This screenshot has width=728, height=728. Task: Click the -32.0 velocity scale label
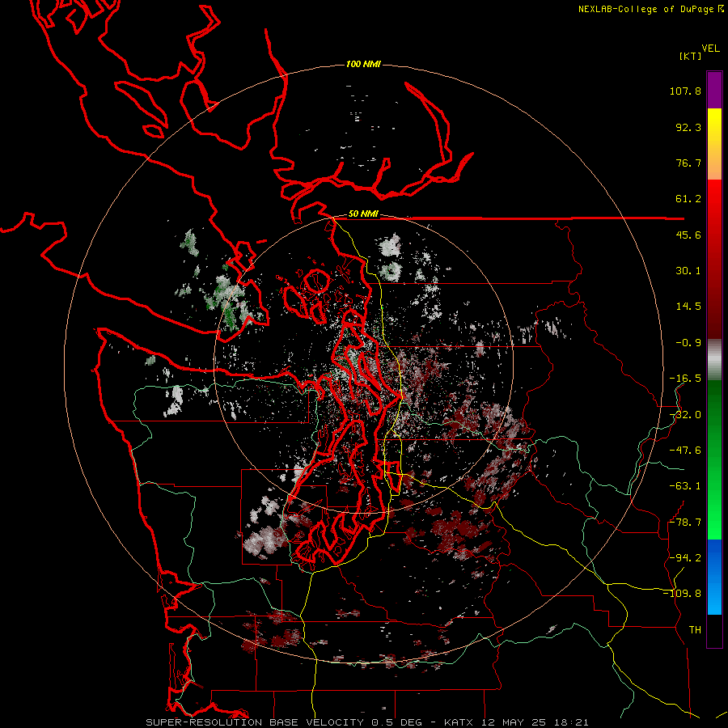pos(685,415)
